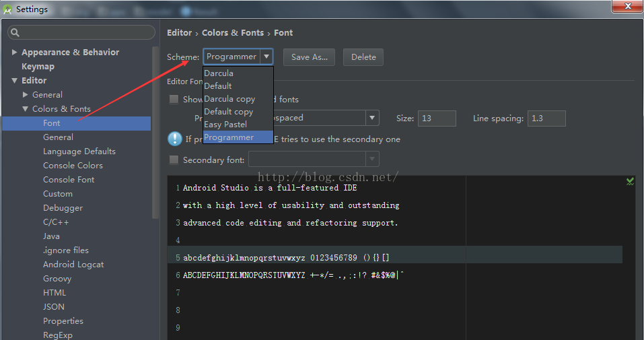Open Language Defaults settings

pos(79,151)
